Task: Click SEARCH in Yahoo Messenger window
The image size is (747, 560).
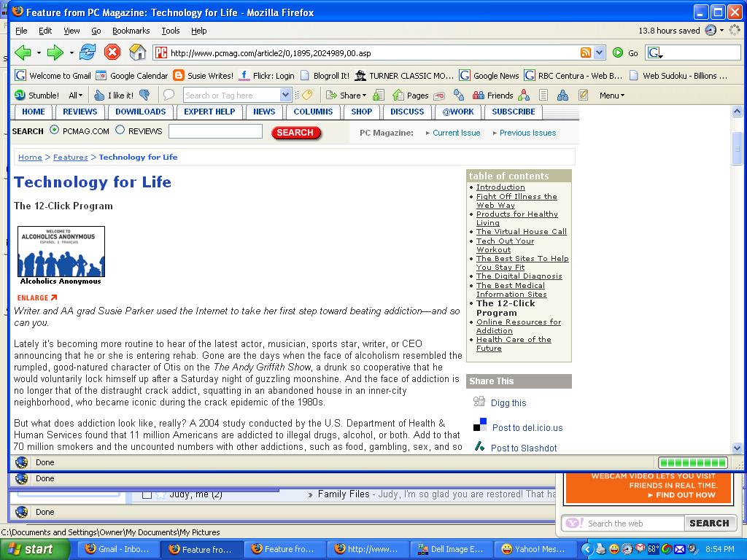Action: pos(709,523)
